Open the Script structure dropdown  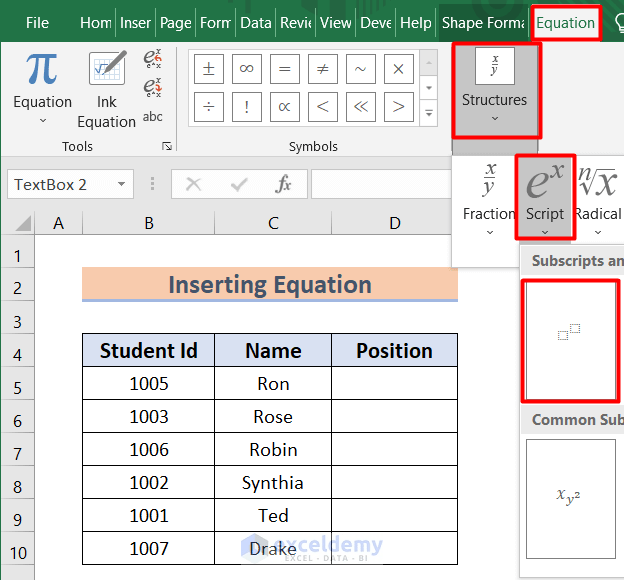click(x=545, y=198)
